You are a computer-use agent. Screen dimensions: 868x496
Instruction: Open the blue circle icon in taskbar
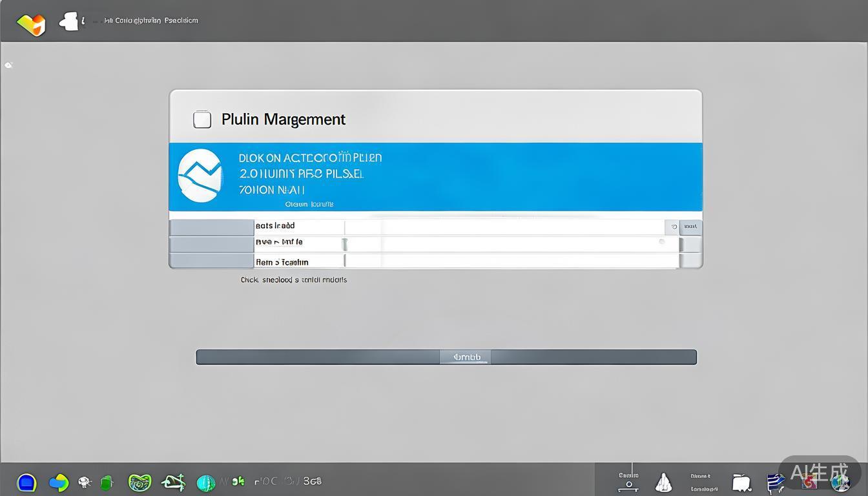pos(26,482)
